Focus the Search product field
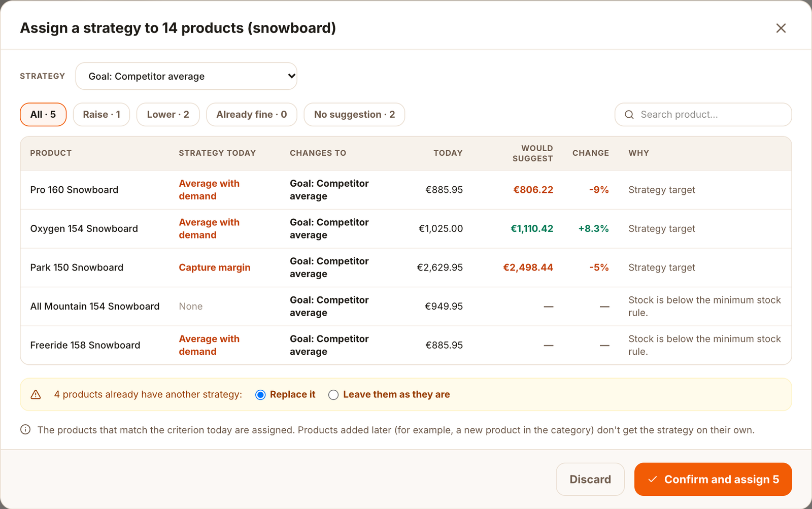 tap(703, 115)
